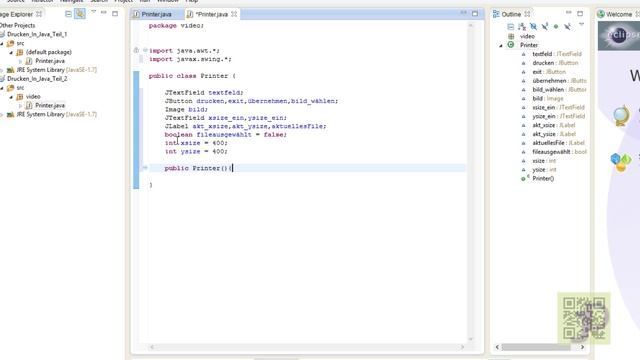Select field fileausgewählt in Outline
Screen dimensions: 640x360
[559, 152]
